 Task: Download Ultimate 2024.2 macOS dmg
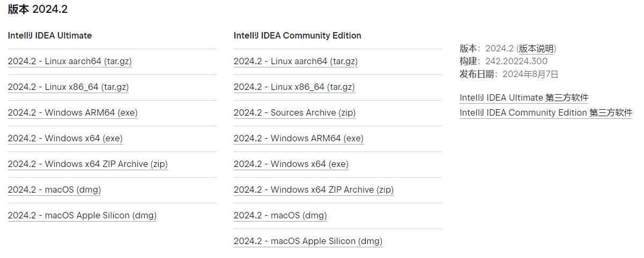pyautogui.click(x=54, y=189)
